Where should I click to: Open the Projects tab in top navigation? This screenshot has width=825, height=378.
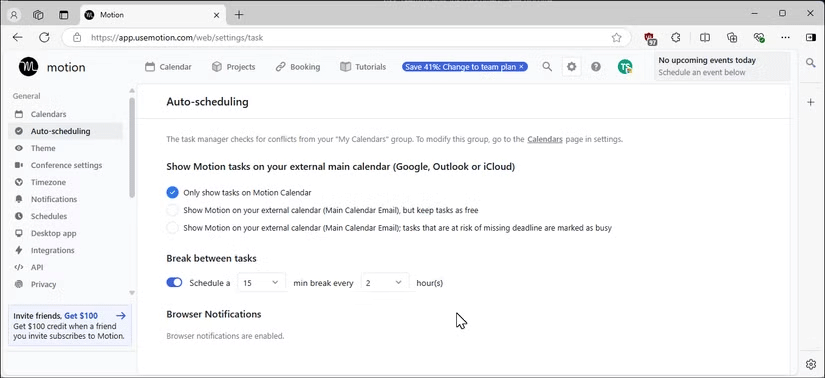[x=233, y=67]
